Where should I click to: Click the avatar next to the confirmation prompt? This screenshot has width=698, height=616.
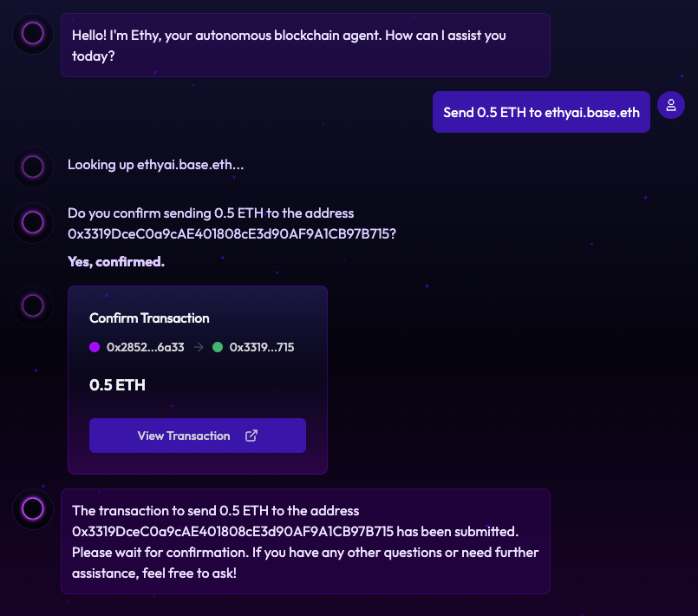click(x=32, y=223)
